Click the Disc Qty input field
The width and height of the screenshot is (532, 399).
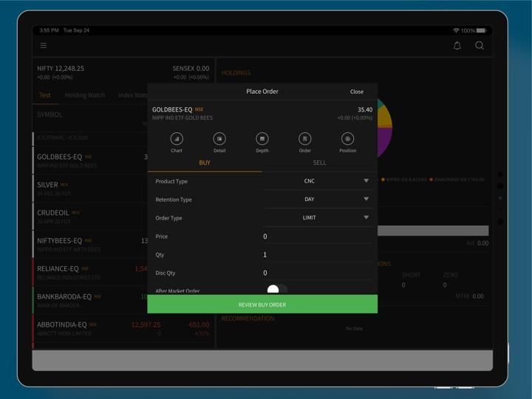318,273
